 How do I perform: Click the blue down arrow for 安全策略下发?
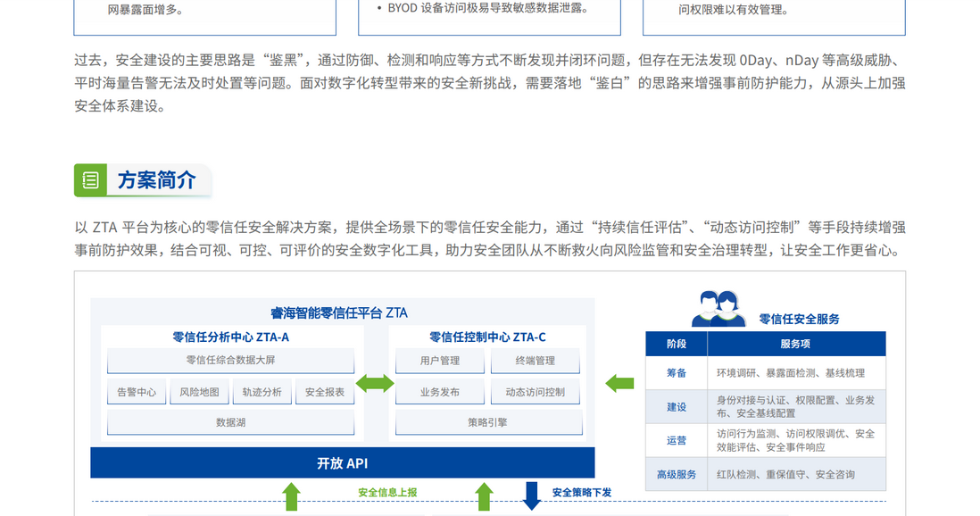531,495
